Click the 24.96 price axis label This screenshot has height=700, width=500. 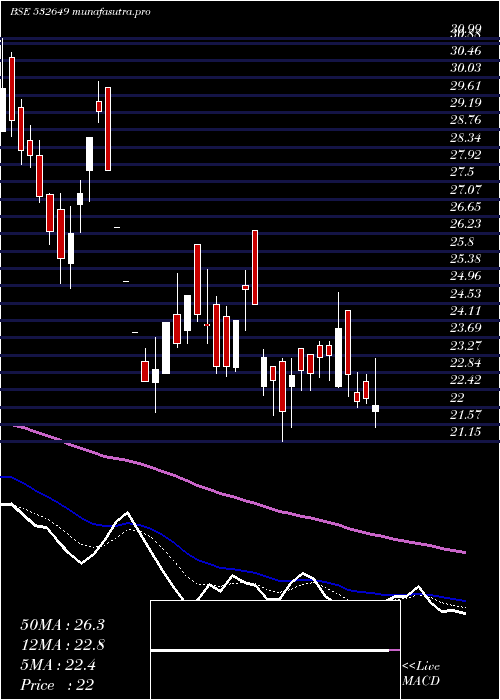point(466,276)
